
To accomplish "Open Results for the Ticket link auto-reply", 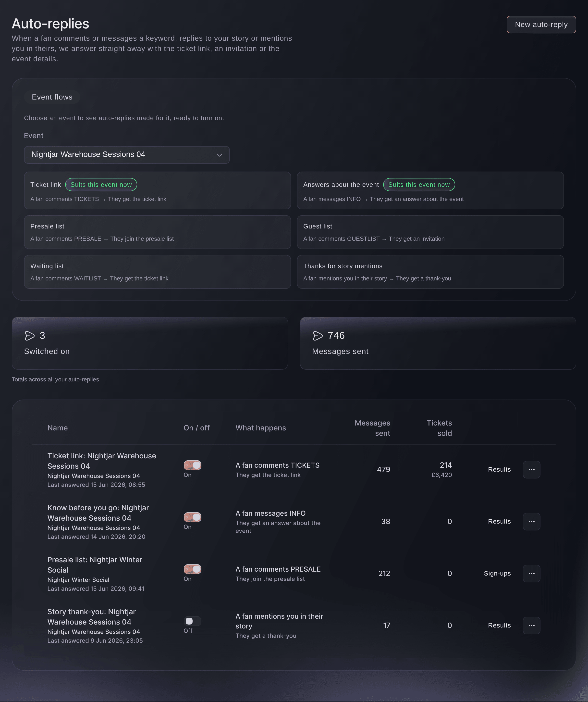I will tap(499, 469).
